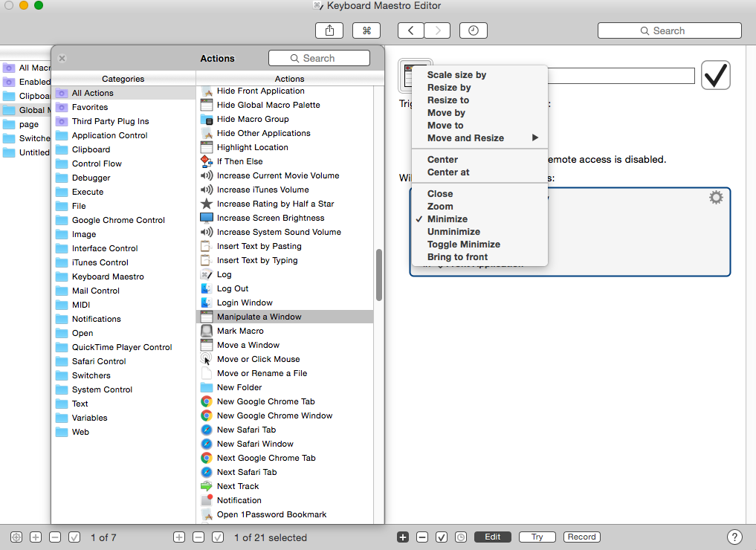Select Third Party Plug Ins category
756x550 pixels.
pos(123,121)
